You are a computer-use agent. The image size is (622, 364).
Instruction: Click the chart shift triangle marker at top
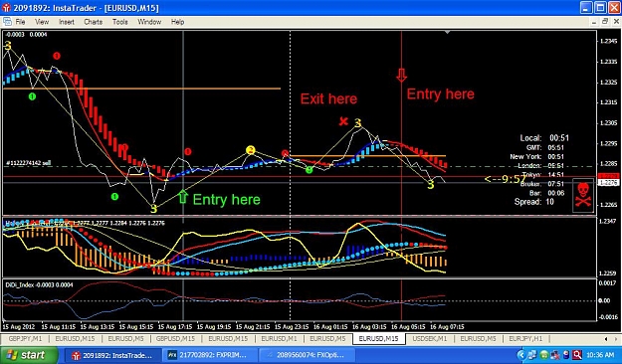448,32
